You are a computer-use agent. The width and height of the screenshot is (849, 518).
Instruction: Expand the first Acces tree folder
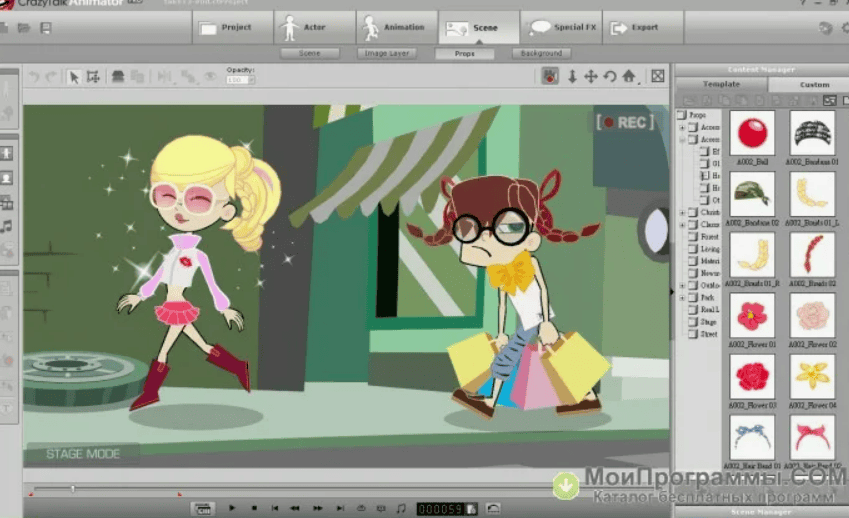pyautogui.click(x=682, y=127)
